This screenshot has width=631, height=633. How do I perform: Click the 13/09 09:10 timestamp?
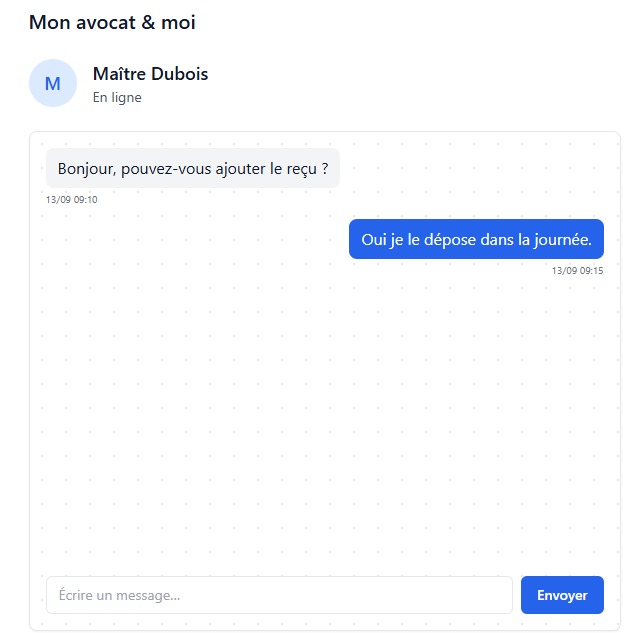pyautogui.click(x=71, y=200)
